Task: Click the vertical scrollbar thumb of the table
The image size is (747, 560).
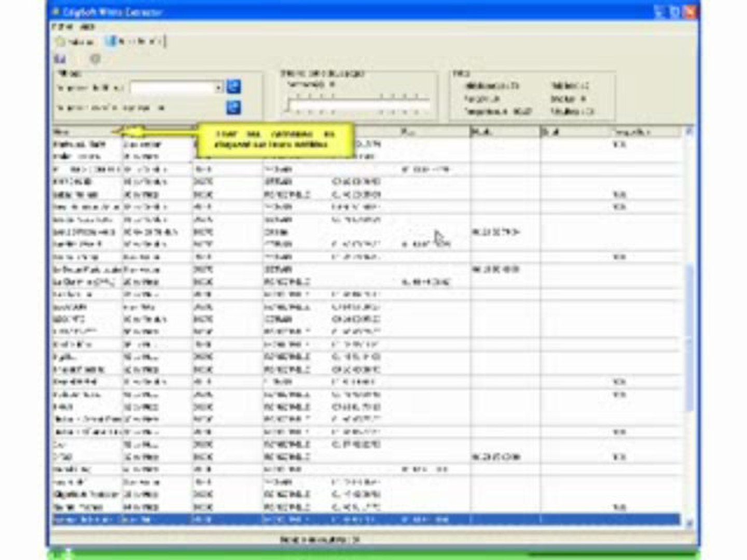Action: [689, 337]
